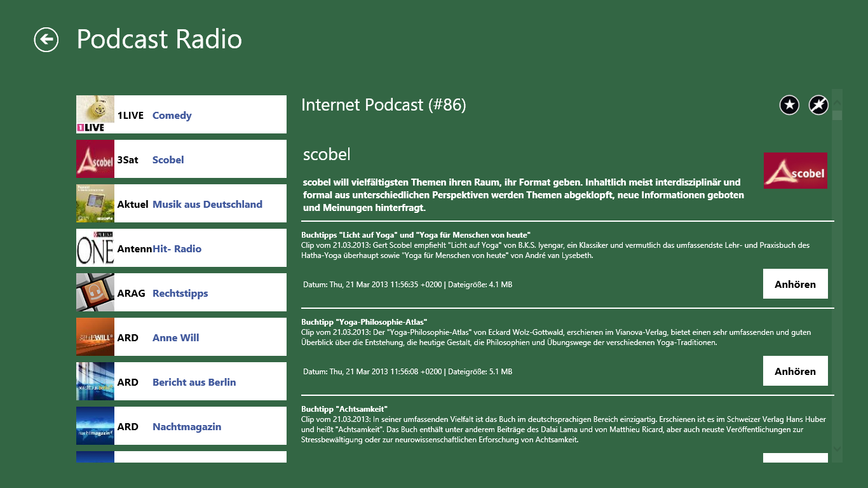Open the Musik aus Deutschland cover thumbnail
This screenshot has width=868, height=488.
point(95,203)
